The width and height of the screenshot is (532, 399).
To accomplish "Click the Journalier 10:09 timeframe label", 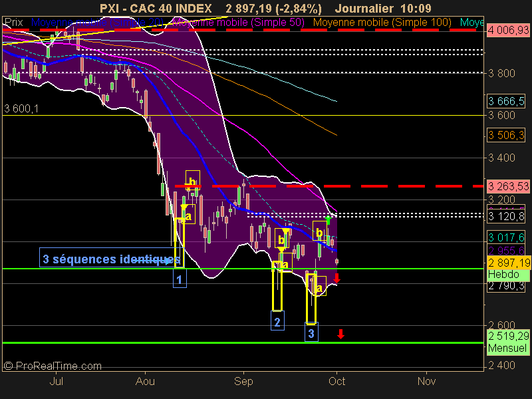I will tap(383, 8).
